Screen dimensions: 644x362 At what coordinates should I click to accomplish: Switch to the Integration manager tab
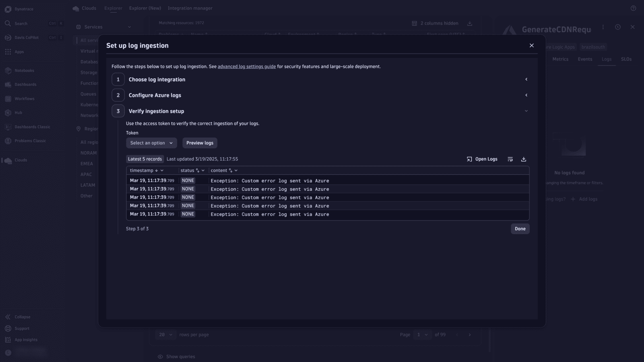point(190,8)
